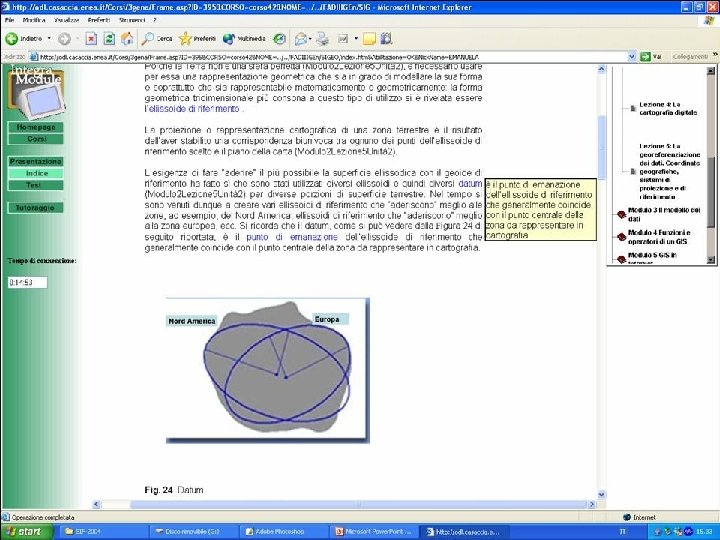
Task: Click the horizontal scrollbar left arrow
Action: tap(96, 504)
